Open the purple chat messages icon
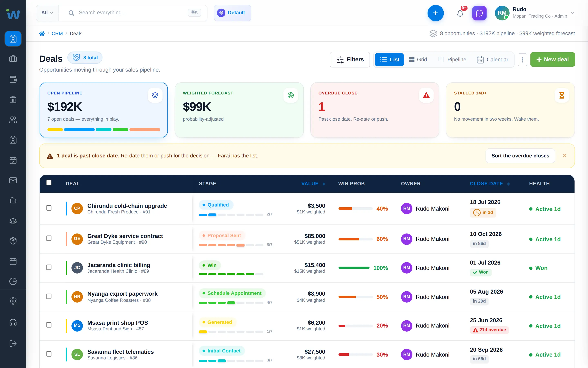588x368 pixels. [x=479, y=13]
